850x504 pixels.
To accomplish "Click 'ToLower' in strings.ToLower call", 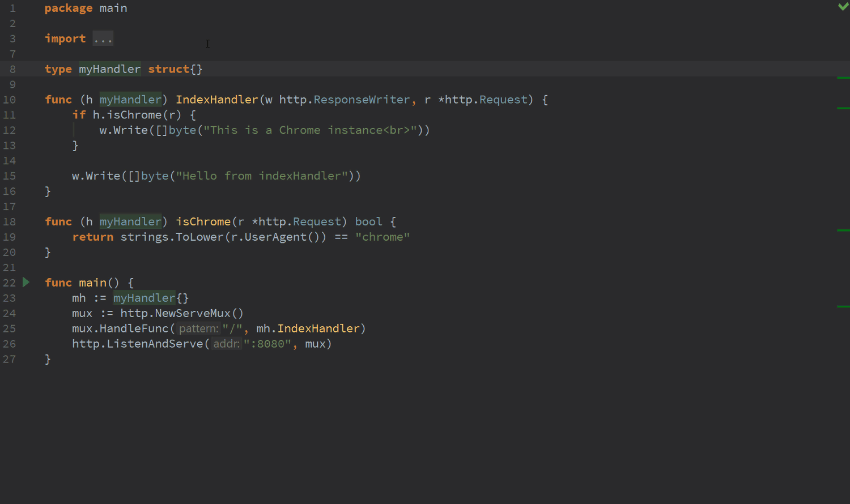I will pos(199,237).
